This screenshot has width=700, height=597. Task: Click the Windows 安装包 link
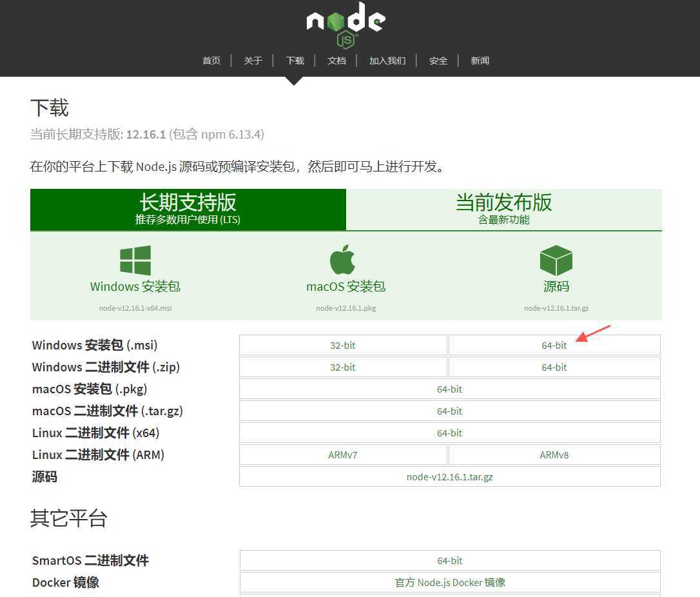pyautogui.click(x=135, y=286)
